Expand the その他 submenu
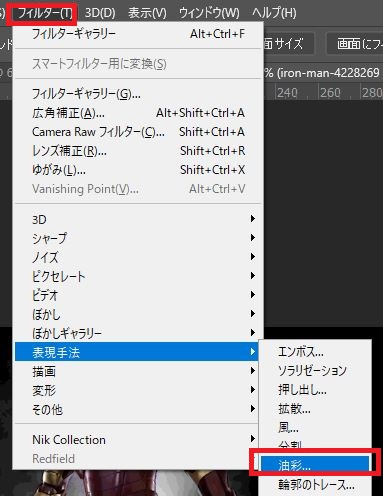 137,409
